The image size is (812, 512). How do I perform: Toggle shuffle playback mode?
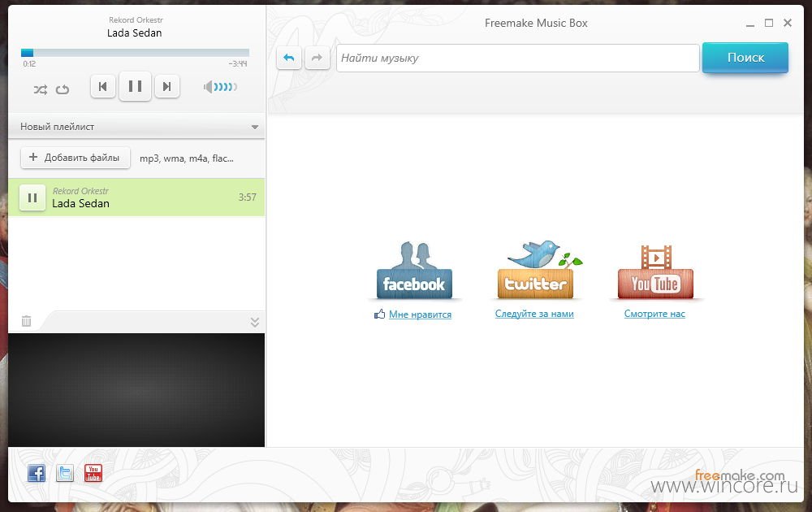point(41,89)
